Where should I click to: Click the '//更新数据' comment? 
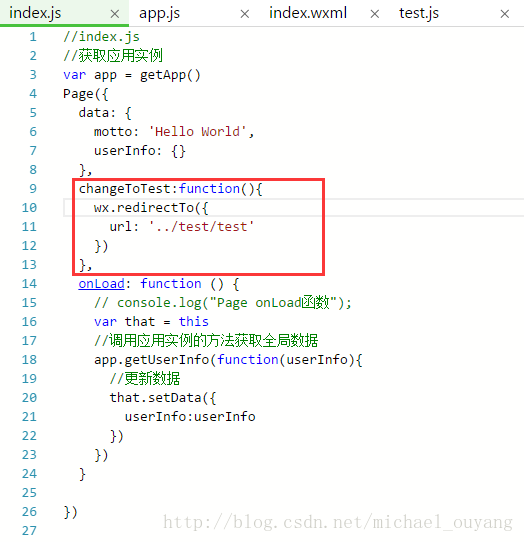point(144,379)
